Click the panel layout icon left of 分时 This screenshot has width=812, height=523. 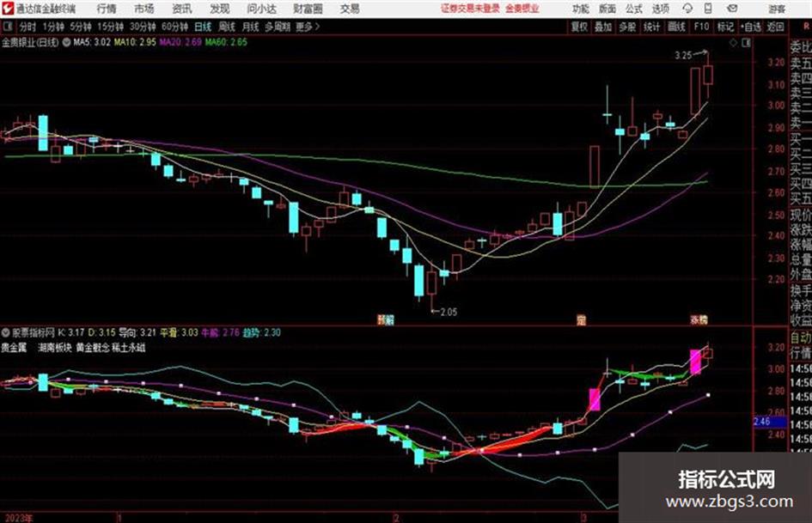click(8, 27)
